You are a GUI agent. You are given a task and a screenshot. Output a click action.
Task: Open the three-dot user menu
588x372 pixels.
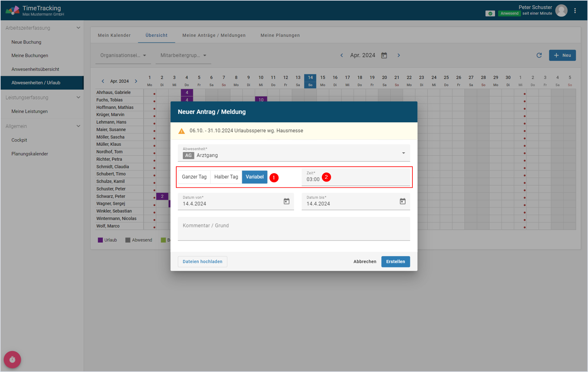click(x=575, y=11)
